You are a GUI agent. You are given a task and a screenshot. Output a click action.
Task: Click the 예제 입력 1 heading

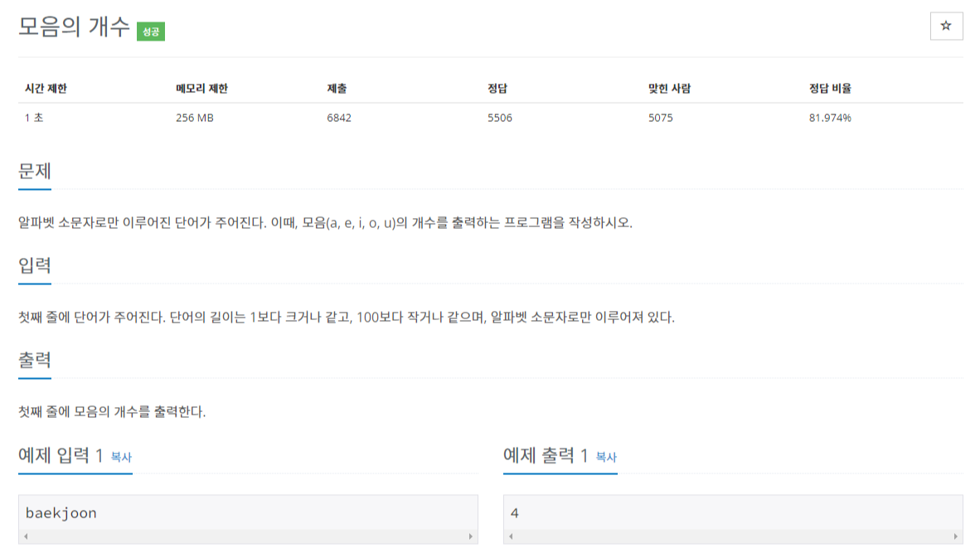pos(59,455)
